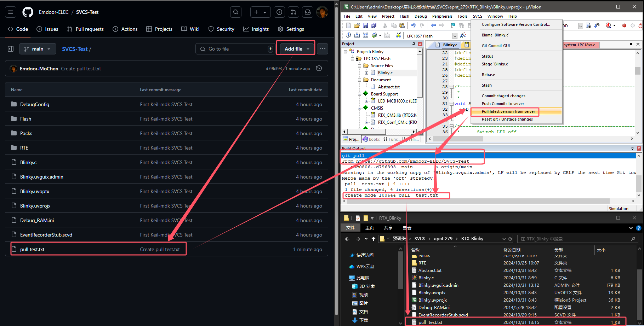Open the Options for Target wand icon
The width and height of the screenshot is (644, 326).
463,35
